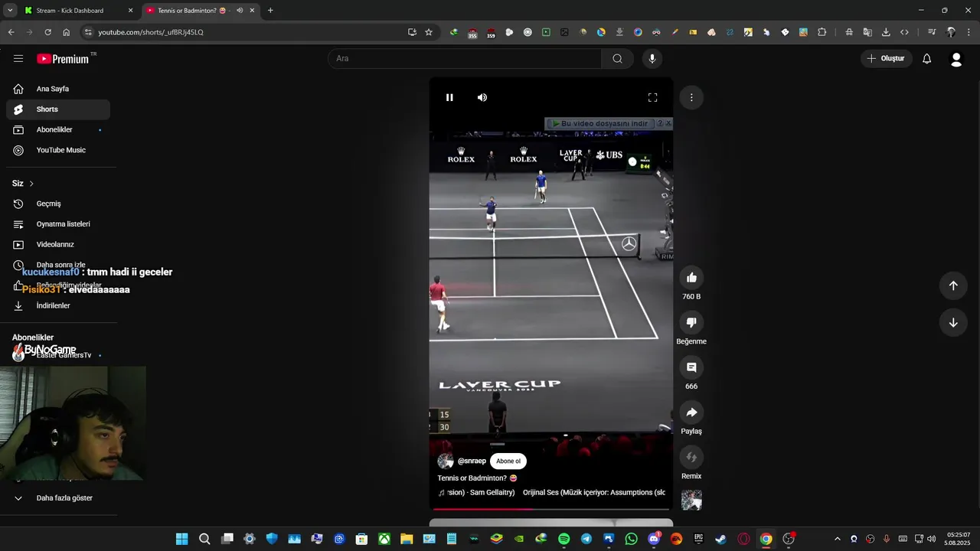Open the download banner help question mark
Viewport: 980px width, 551px height.
click(x=660, y=123)
